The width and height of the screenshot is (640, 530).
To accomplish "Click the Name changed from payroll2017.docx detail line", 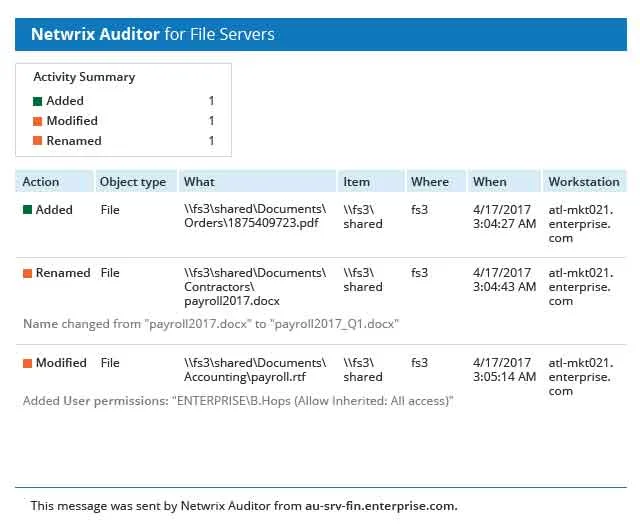I will pyautogui.click(x=211, y=324).
